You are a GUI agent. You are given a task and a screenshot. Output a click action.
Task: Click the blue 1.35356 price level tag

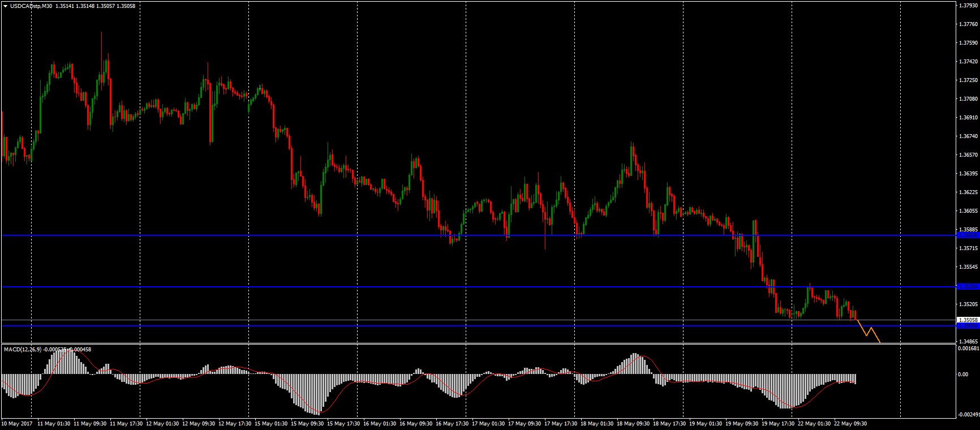coord(968,287)
